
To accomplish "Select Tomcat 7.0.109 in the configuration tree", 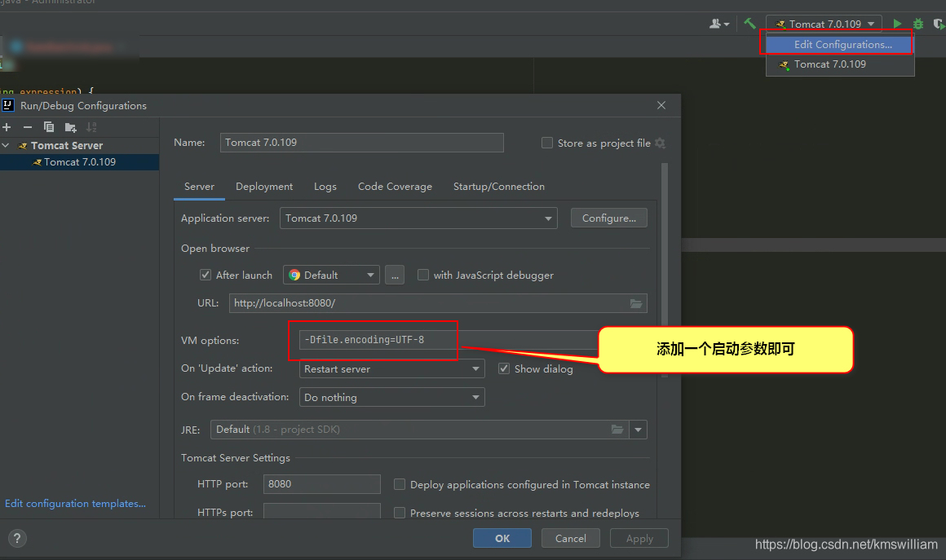I will click(x=80, y=162).
